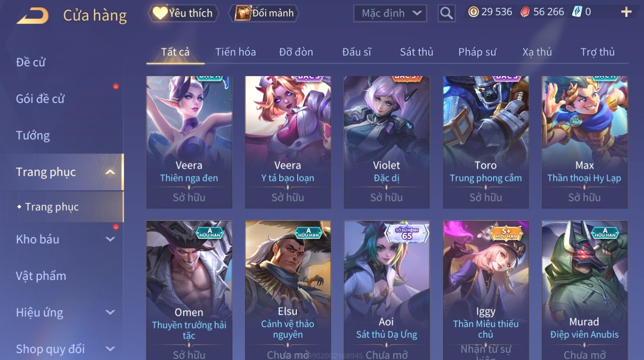Collapse the Trang phục sidebar section
Image resolution: width=644 pixels, height=360 pixels.
coord(110,172)
